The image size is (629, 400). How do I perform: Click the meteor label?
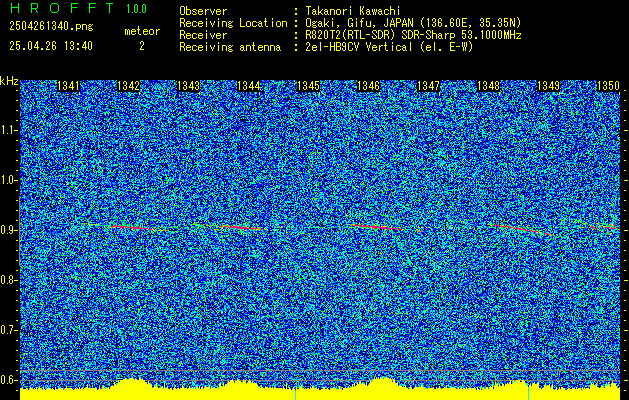click(x=142, y=31)
